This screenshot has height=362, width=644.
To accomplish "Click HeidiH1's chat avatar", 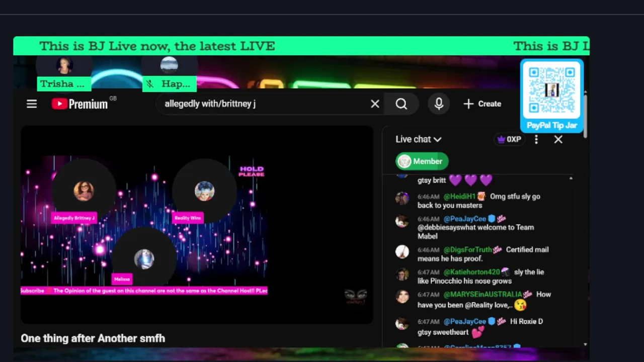I will point(402,199).
